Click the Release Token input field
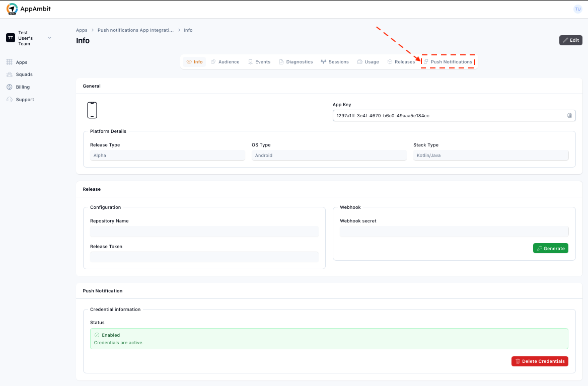The height and width of the screenshot is (386, 588). pyautogui.click(x=204, y=257)
